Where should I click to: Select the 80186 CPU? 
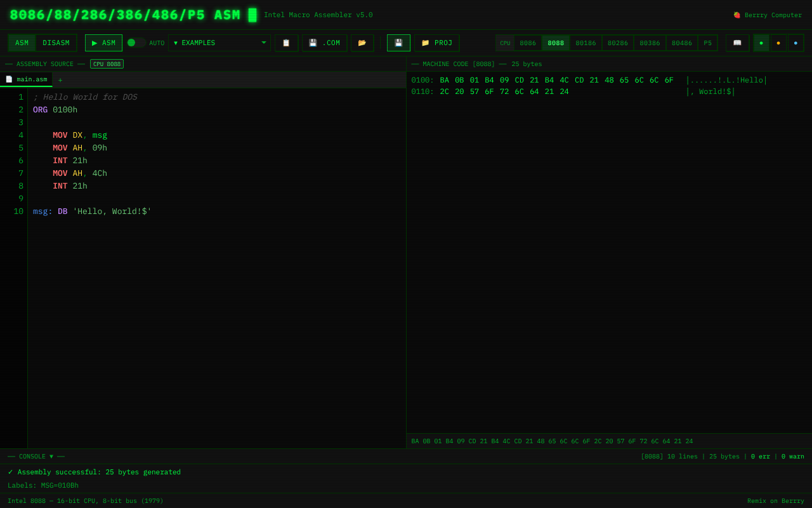pyautogui.click(x=586, y=43)
